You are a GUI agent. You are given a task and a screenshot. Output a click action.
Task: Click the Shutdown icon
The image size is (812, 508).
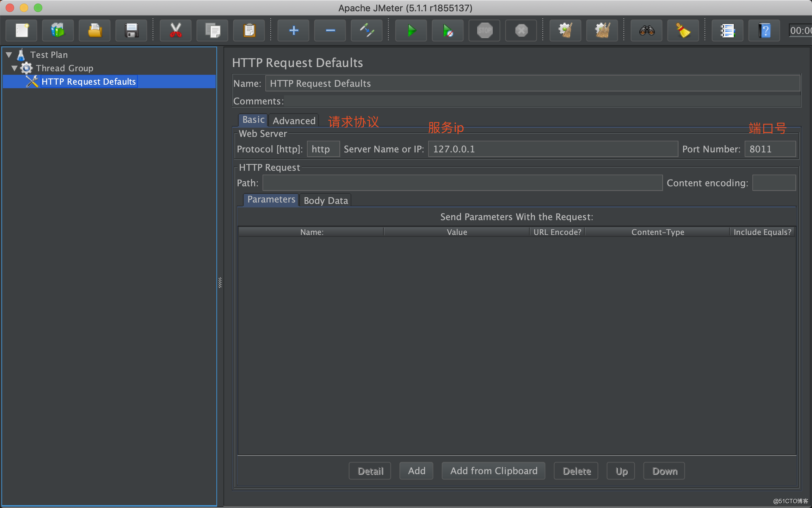click(521, 31)
